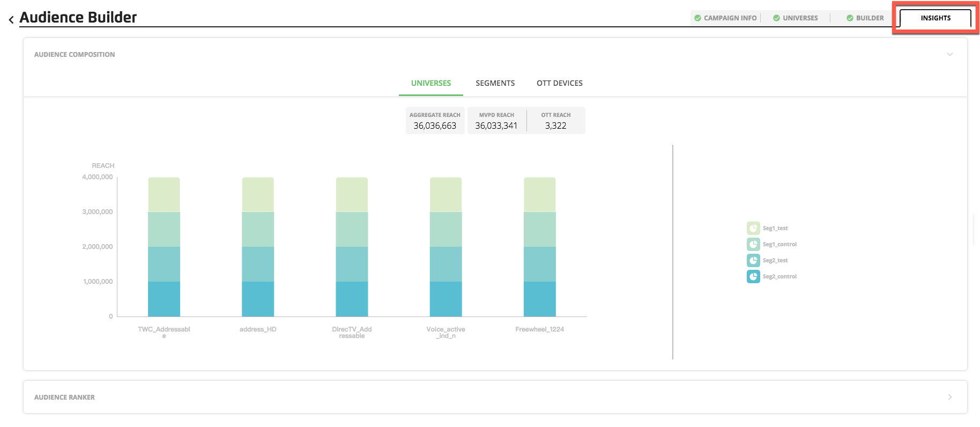Click the Seg1_control legend label

click(x=779, y=244)
